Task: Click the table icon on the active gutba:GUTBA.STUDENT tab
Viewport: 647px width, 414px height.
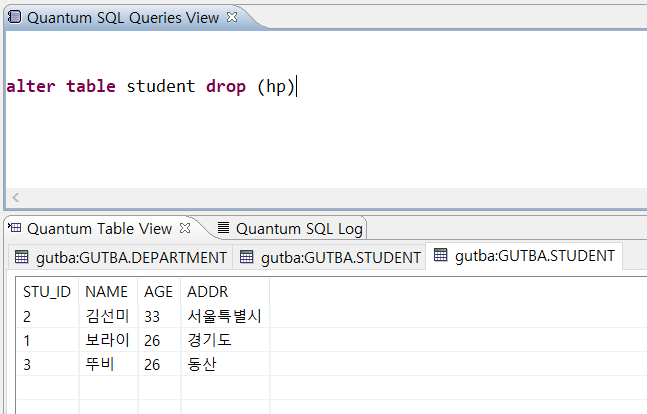Action: pyautogui.click(x=441, y=255)
